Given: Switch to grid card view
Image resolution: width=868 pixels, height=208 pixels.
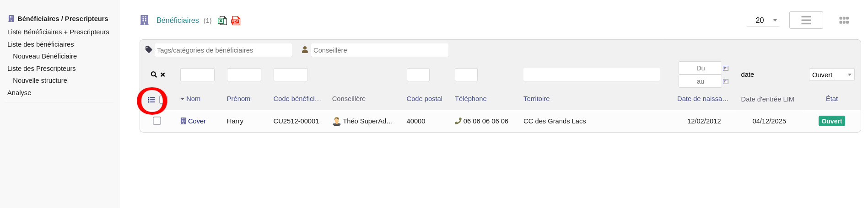Looking at the screenshot, I should point(844,20).
